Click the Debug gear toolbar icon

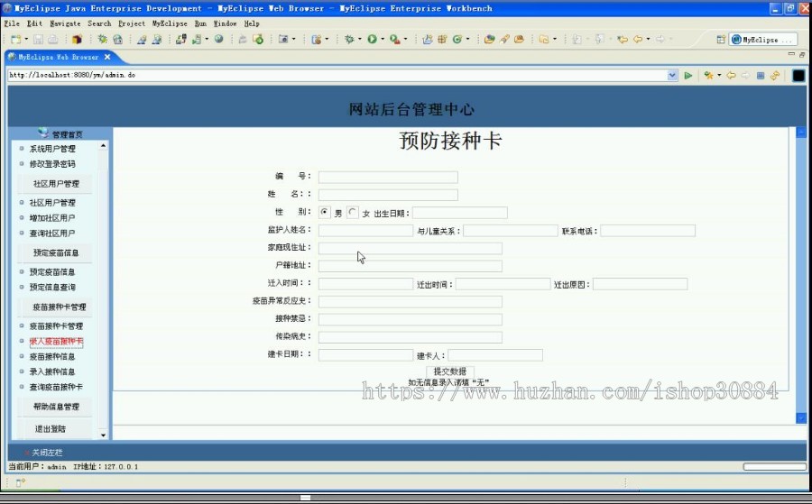pos(349,39)
